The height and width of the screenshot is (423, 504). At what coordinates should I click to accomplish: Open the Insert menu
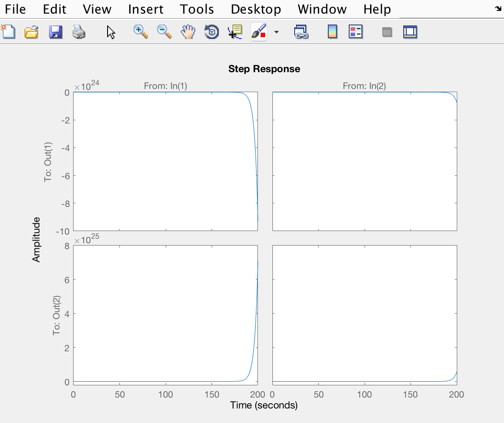coord(146,9)
